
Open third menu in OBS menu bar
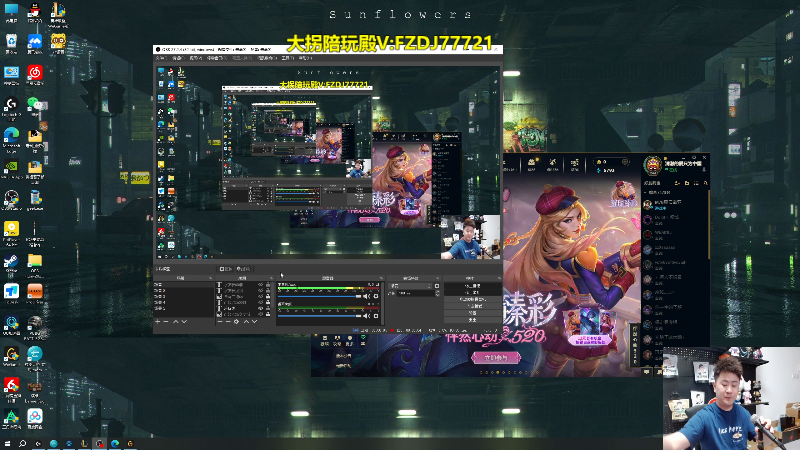coord(196,58)
